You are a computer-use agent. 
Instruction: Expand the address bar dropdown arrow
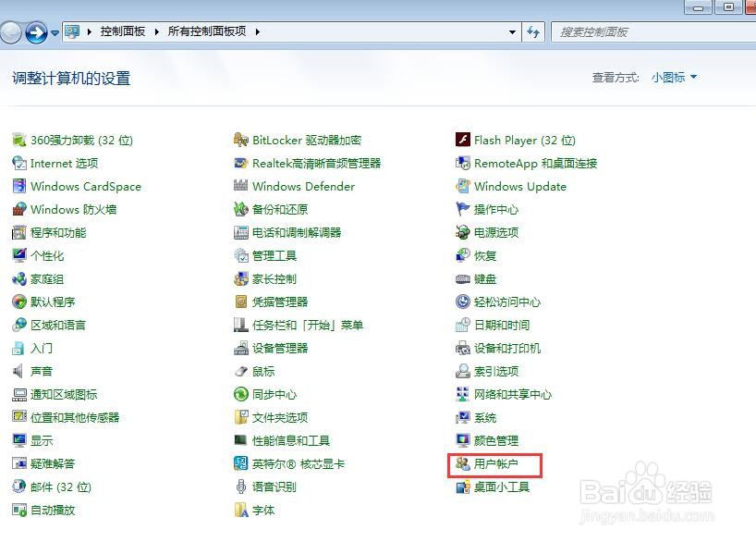(x=512, y=31)
